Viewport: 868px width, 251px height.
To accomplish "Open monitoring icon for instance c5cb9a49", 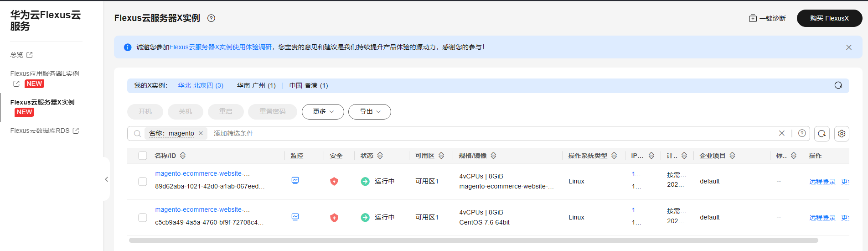I will [295, 217].
